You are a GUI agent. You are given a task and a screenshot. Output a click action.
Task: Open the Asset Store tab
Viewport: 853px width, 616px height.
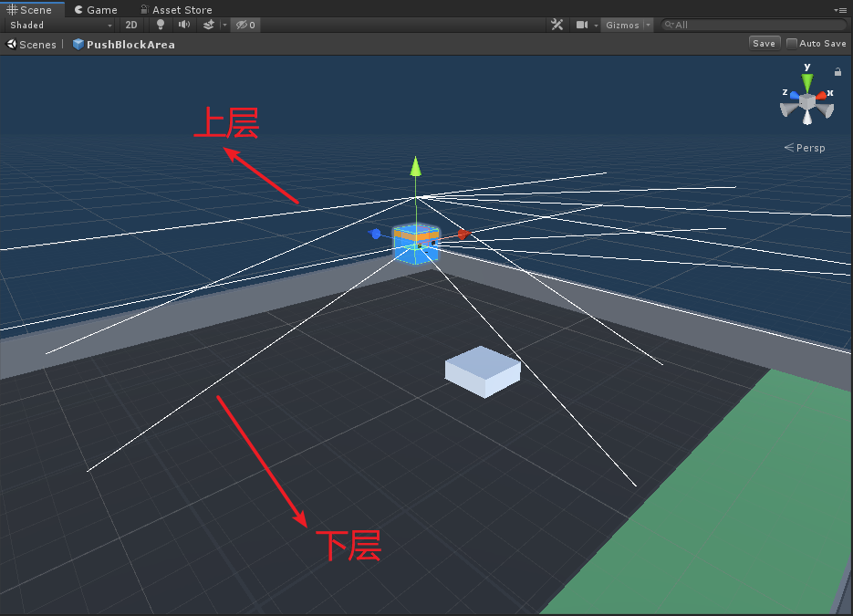point(176,10)
